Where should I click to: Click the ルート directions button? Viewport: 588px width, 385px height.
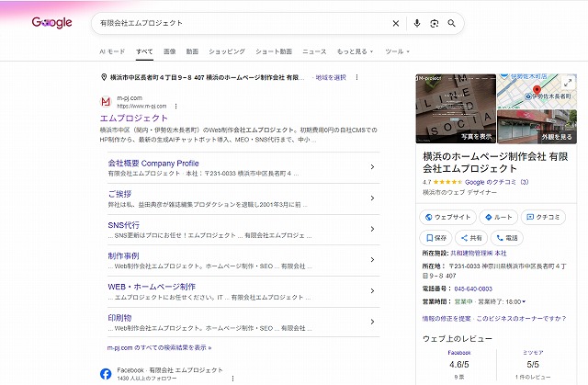[498, 217]
